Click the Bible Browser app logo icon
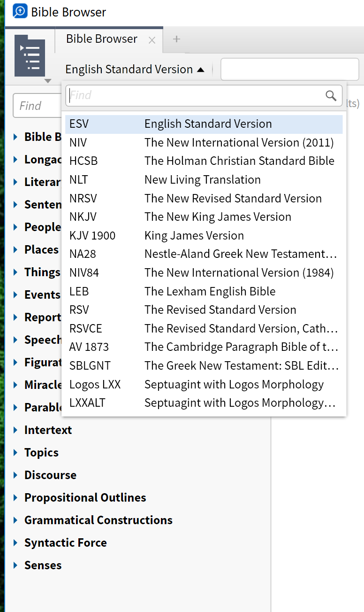This screenshot has width=364, height=612. point(20,11)
